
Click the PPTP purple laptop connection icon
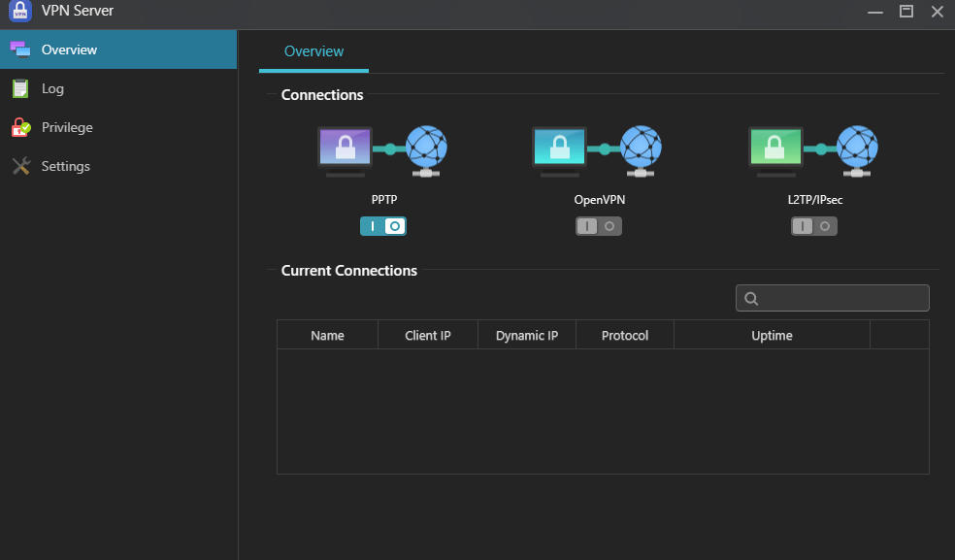[382, 151]
